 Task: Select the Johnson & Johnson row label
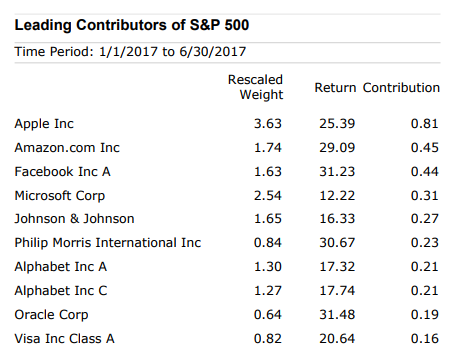click(x=74, y=219)
